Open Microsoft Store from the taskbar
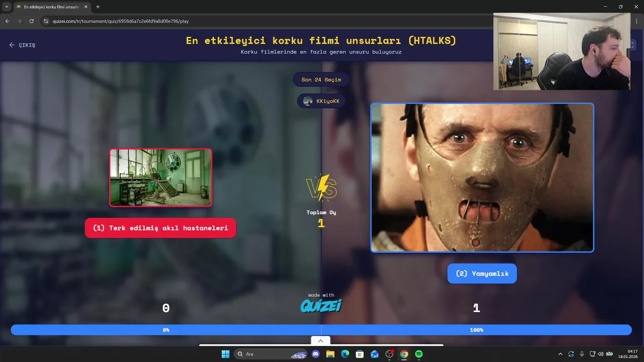644x362 pixels. pyautogui.click(x=360, y=354)
